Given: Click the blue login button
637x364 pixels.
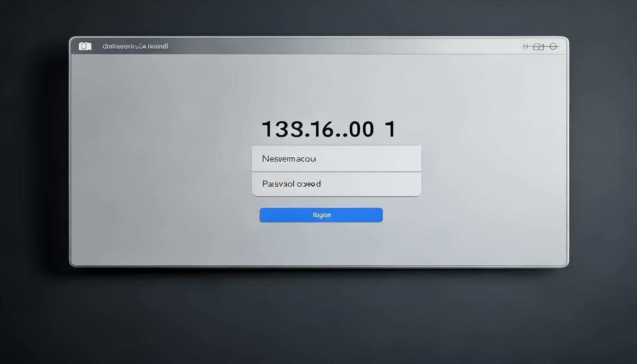Looking at the screenshot, I should point(321,215).
